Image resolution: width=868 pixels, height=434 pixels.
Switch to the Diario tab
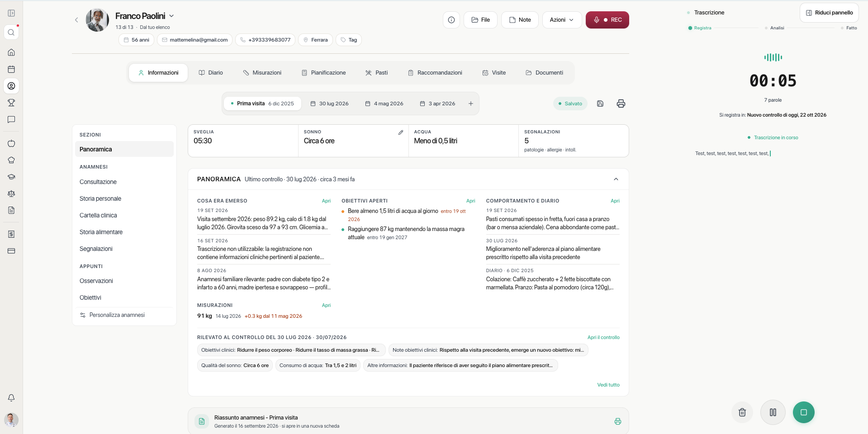(x=211, y=73)
